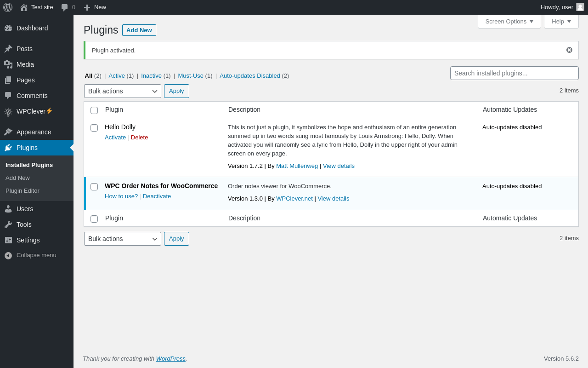Screen dimensions: 588x368
Task: View details for Hello Dolly
Action: click(x=339, y=166)
